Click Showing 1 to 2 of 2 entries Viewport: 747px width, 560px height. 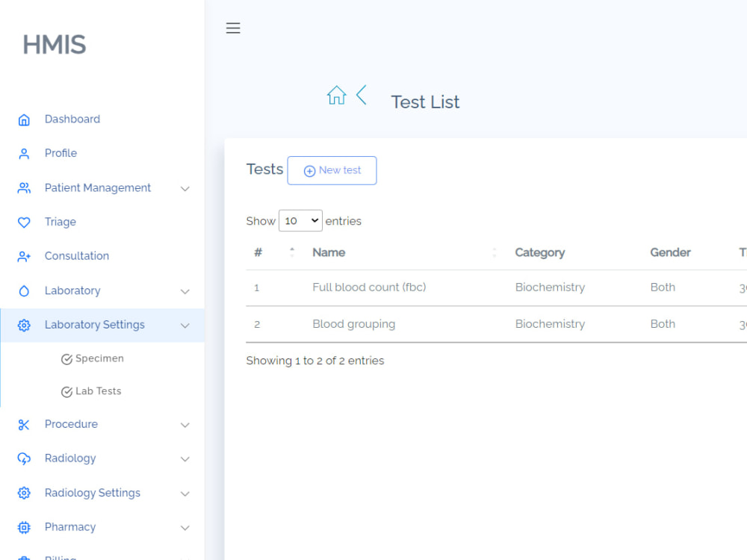point(315,361)
